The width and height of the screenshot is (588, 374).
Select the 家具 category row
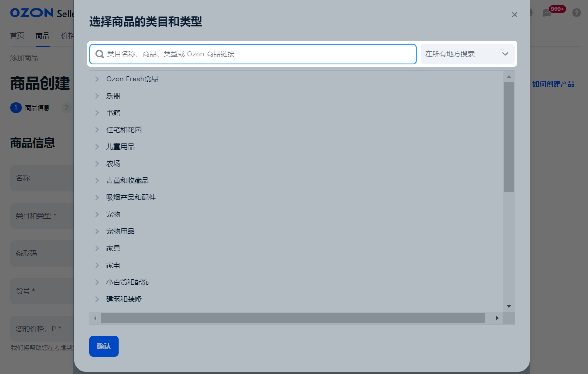[296, 248]
